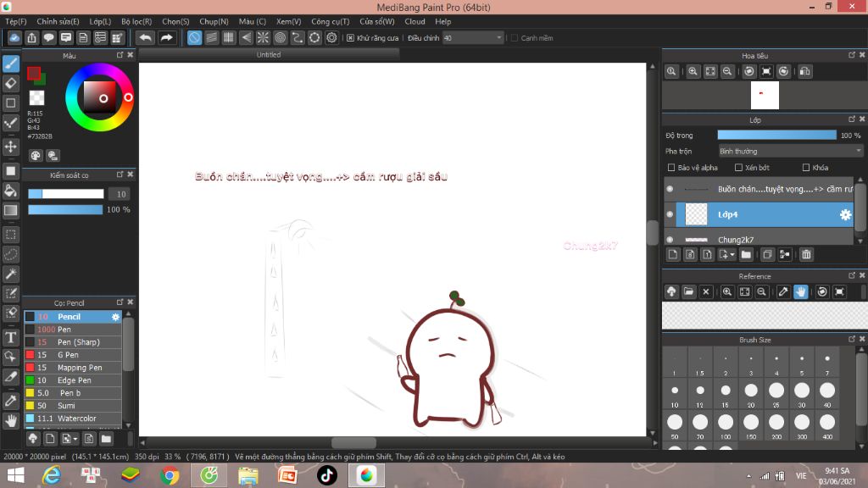Image resolution: width=868 pixels, height=488 pixels.
Task: Select the Text tool
Action: click(x=10, y=337)
